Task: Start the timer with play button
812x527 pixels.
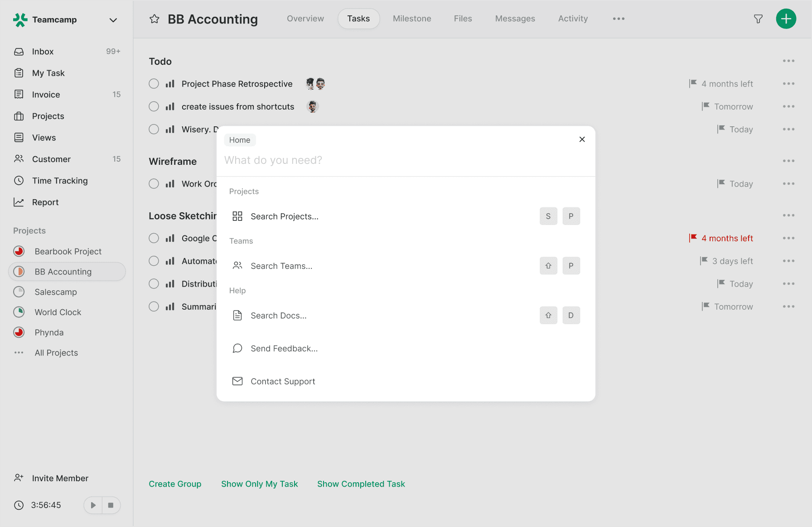Action: pos(93,505)
